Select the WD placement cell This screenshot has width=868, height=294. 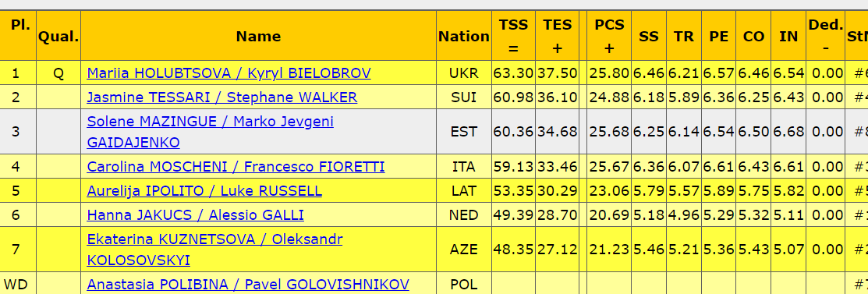pyautogui.click(x=16, y=285)
